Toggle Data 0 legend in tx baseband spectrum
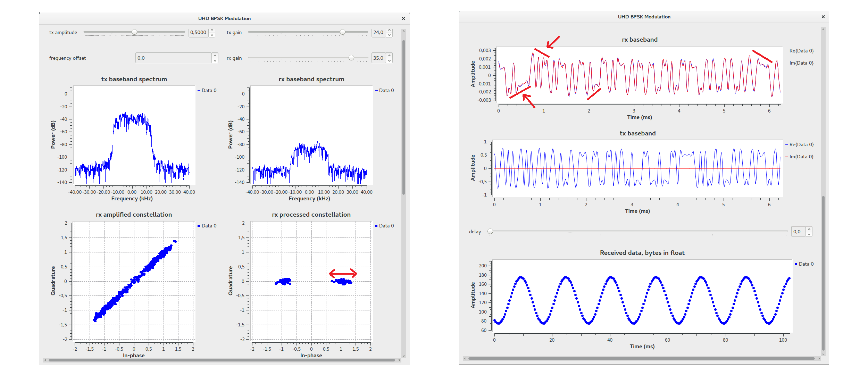 coord(207,90)
